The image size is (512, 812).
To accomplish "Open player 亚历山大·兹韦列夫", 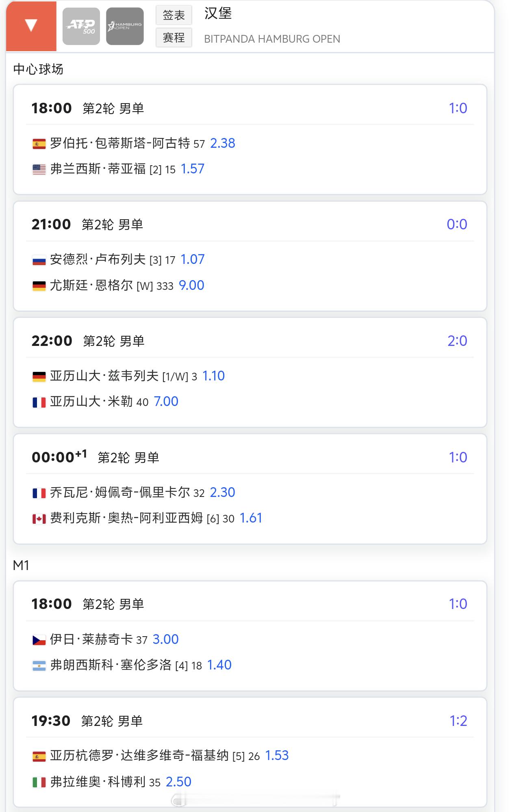I will pyautogui.click(x=104, y=376).
